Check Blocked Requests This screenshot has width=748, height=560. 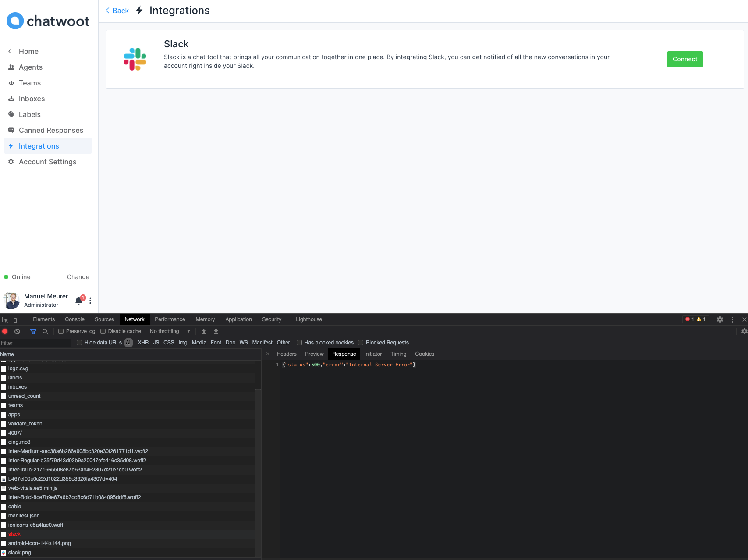pyautogui.click(x=361, y=343)
